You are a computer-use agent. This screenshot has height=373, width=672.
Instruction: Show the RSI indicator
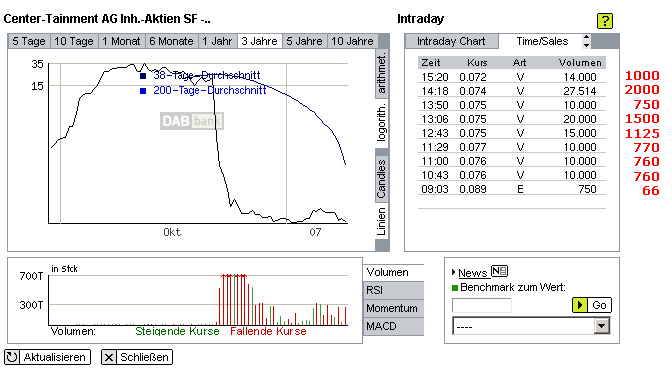click(x=393, y=290)
